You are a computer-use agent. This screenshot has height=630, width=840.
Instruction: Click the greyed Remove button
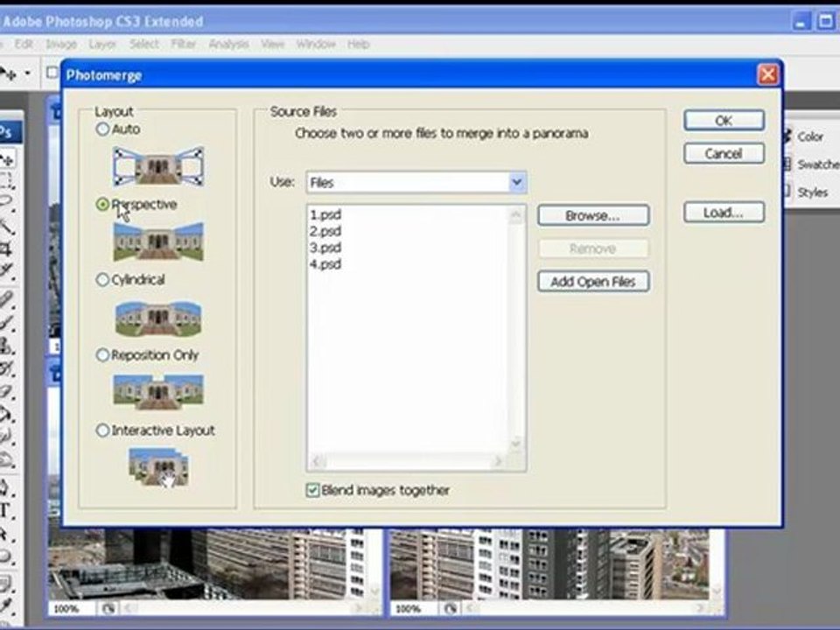coord(593,248)
